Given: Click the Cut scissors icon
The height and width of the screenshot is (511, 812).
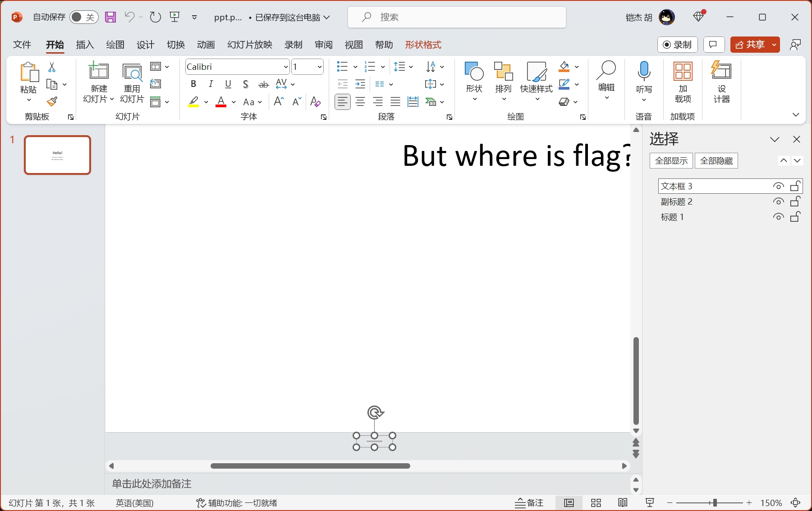Looking at the screenshot, I should [x=52, y=67].
